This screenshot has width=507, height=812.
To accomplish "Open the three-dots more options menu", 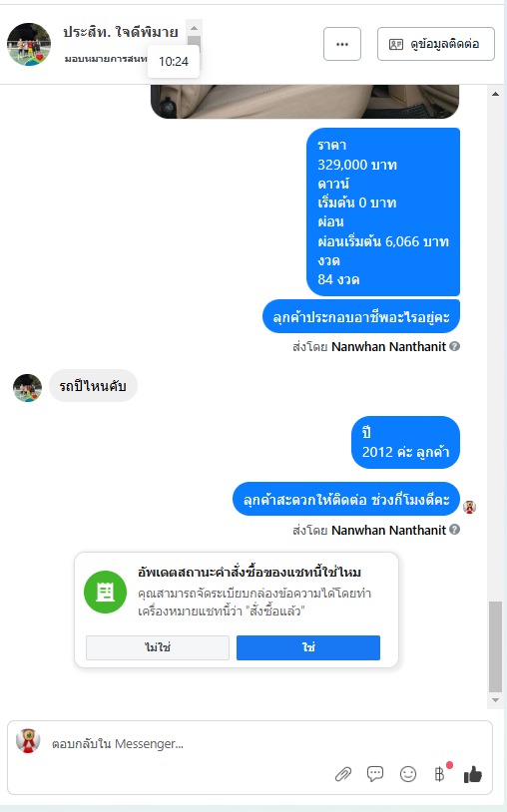I will coord(342,44).
